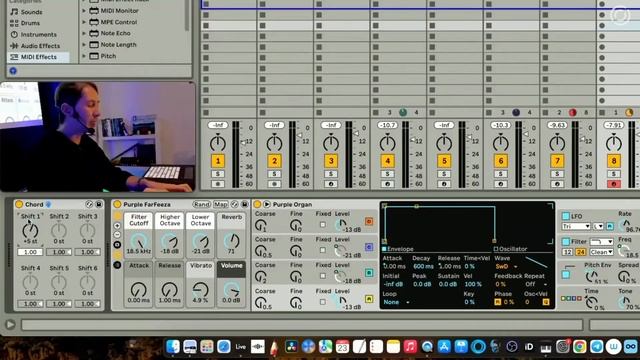This screenshot has height=360, width=640.
Task: Select the 12 dB filter slope
Action: tap(567, 252)
